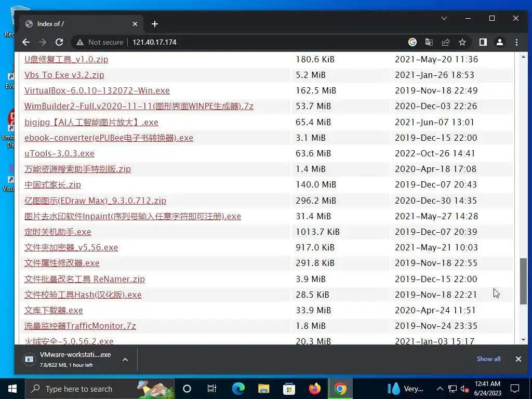Click the 1013.7 KiB size value
Viewport: 532px width, 399px height.
click(317, 231)
